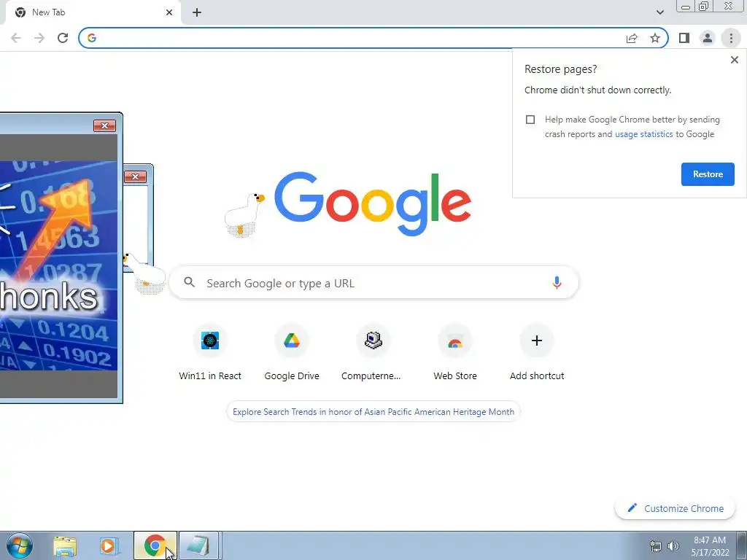
Task: Open the profile avatar button
Action: (708, 38)
